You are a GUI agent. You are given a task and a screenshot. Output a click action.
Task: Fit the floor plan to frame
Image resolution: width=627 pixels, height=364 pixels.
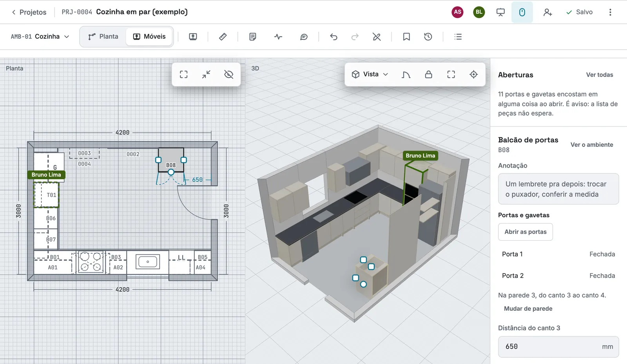tap(184, 74)
